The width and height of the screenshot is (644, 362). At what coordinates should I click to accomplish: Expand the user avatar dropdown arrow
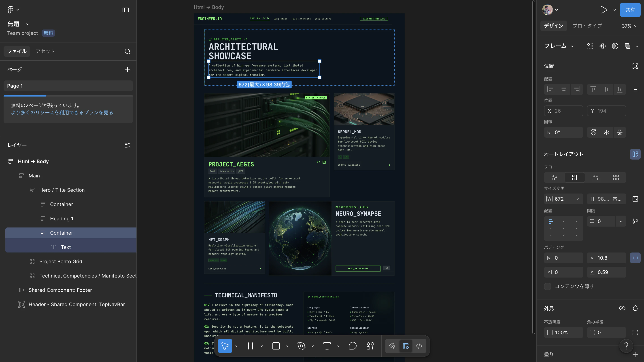[x=557, y=10]
